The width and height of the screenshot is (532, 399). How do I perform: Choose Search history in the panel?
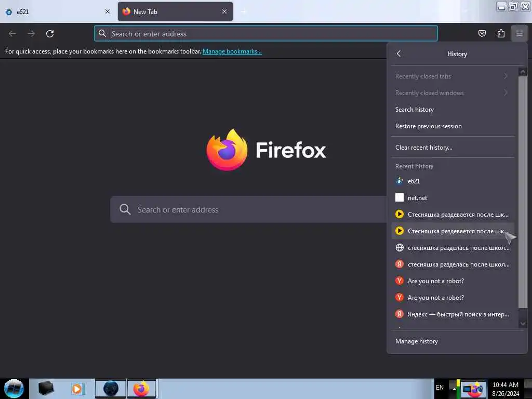pos(453,110)
